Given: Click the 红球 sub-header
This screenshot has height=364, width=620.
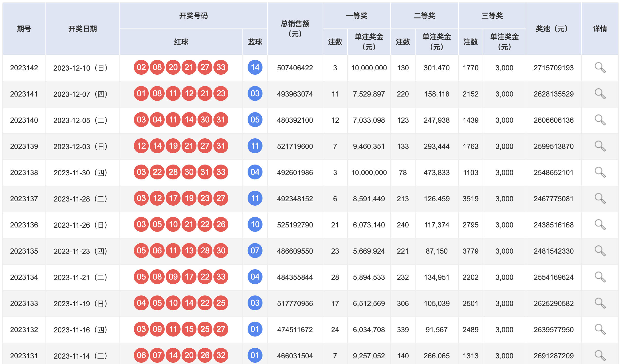Looking at the screenshot, I should (x=181, y=42).
